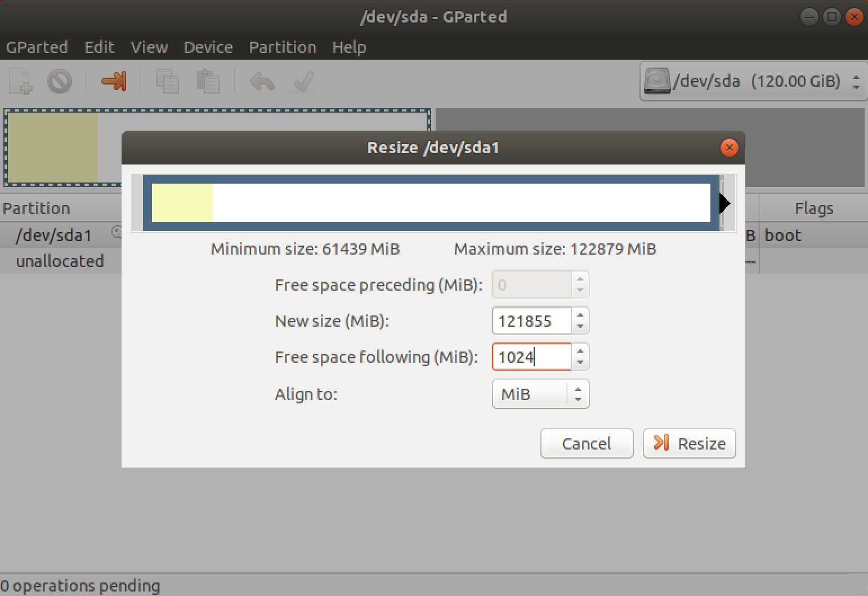Click the Minimum size 61439 MiB label

[x=305, y=249]
